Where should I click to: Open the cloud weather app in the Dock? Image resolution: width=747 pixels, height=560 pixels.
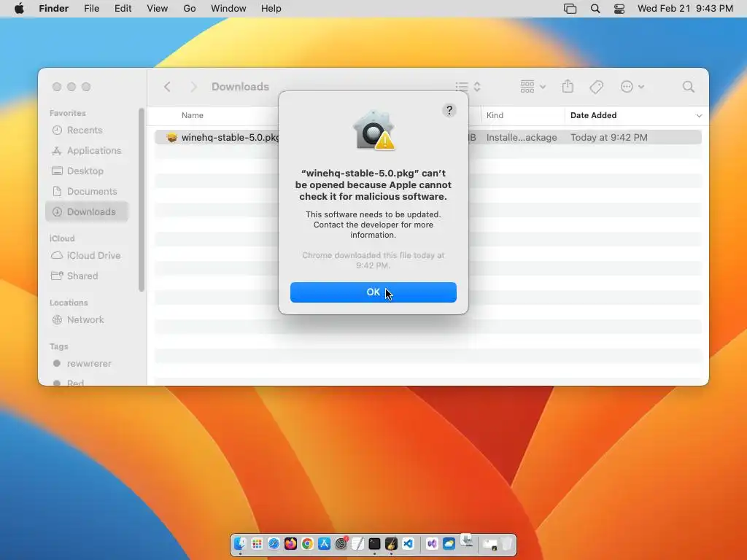(x=449, y=543)
